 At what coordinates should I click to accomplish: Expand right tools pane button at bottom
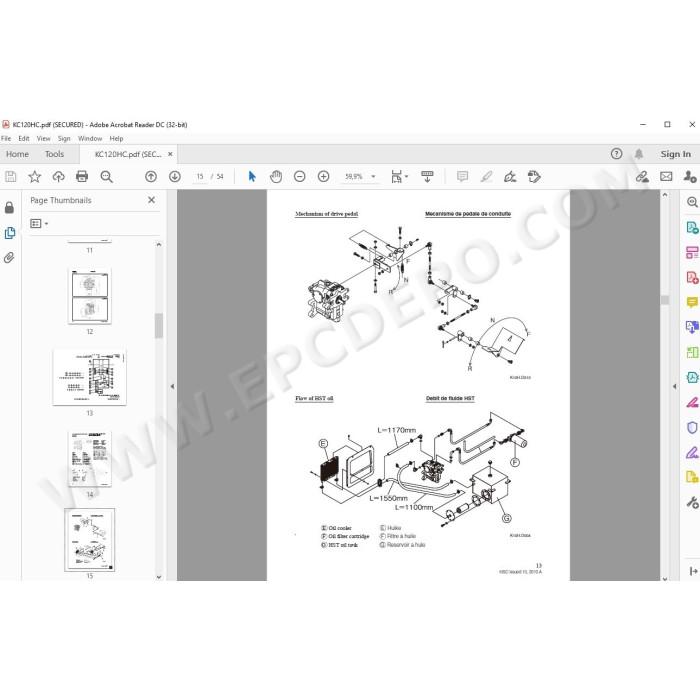pos(693,571)
